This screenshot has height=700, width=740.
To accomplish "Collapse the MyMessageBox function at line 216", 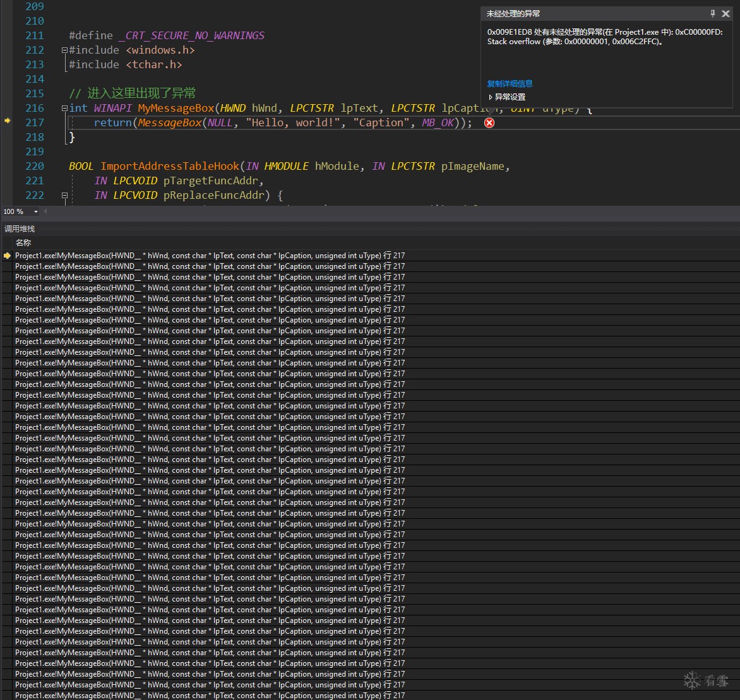I will tap(64, 108).
